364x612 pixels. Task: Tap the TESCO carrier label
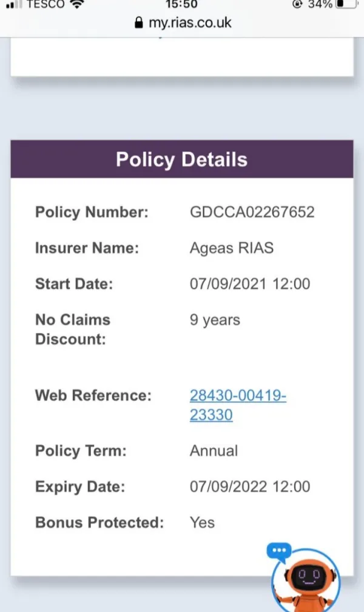coord(45,4)
